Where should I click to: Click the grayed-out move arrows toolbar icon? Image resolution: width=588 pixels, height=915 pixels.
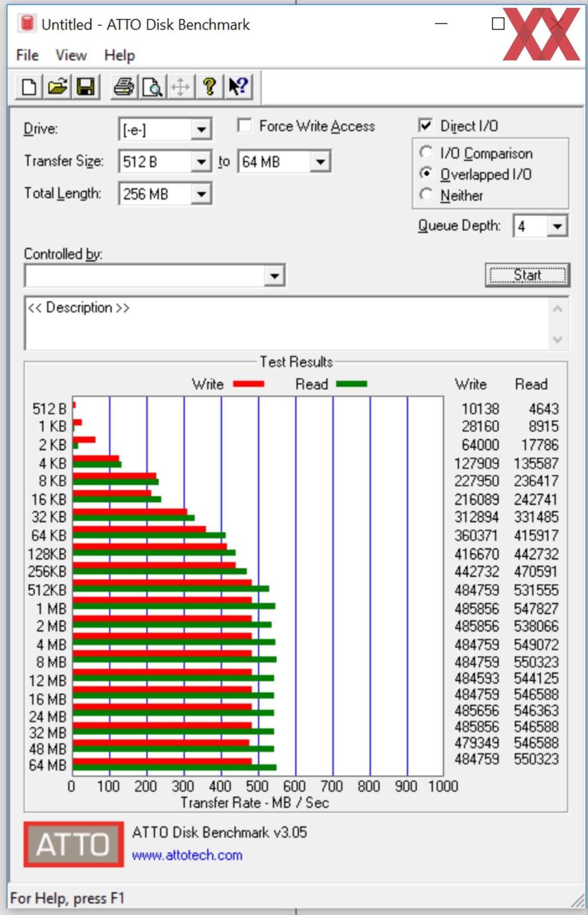[x=180, y=86]
